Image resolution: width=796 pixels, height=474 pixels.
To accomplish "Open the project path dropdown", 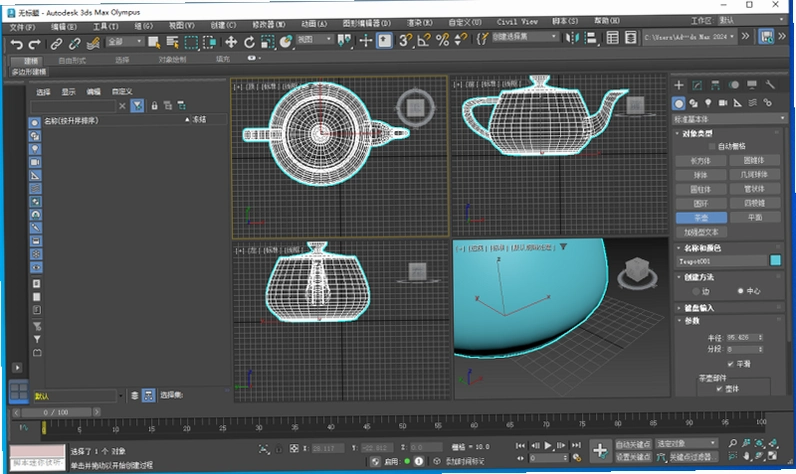I will 689,37.
